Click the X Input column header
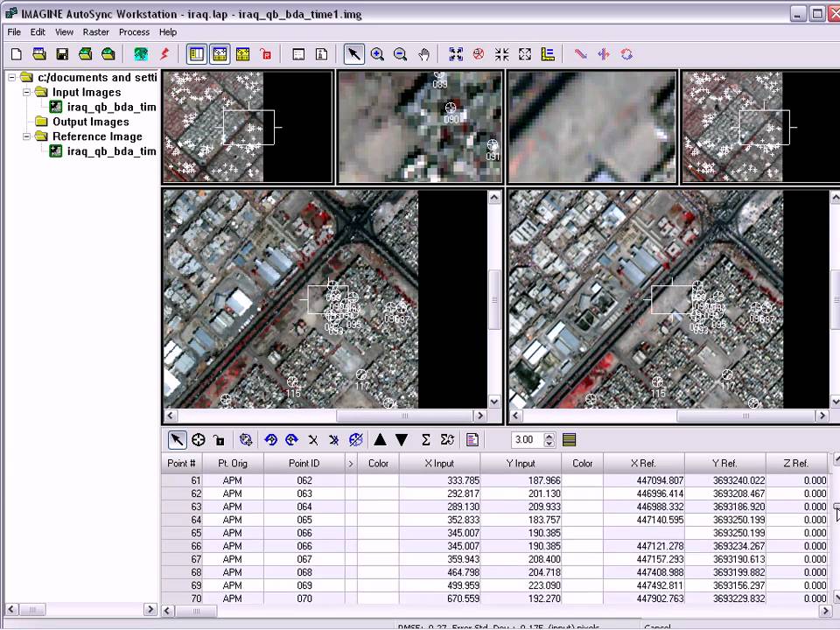Image resolution: width=840 pixels, height=630 pixels. (x=438, y=463)
